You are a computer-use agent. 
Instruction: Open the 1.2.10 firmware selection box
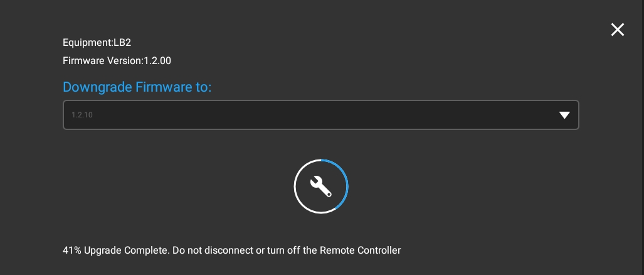320,115
